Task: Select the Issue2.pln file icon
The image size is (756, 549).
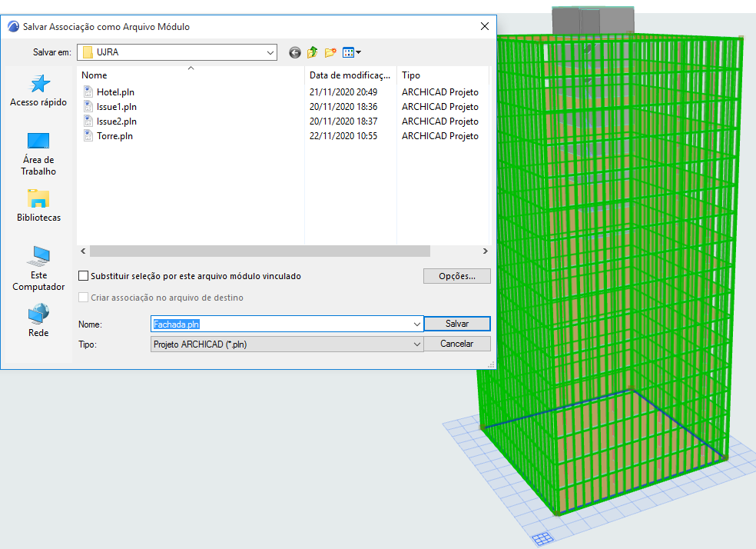Action: point(88,121)
